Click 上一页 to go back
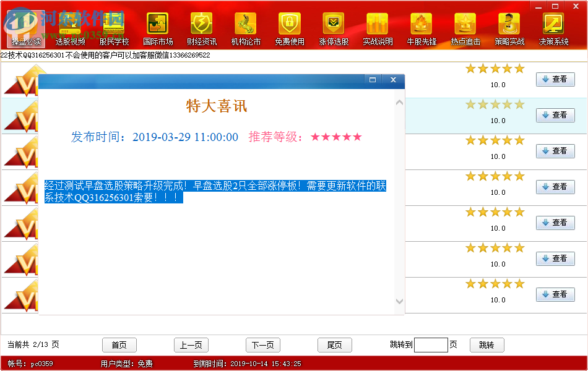Image resolution: width=588 pixels, height=371 pixels. [x=191, y=345]
